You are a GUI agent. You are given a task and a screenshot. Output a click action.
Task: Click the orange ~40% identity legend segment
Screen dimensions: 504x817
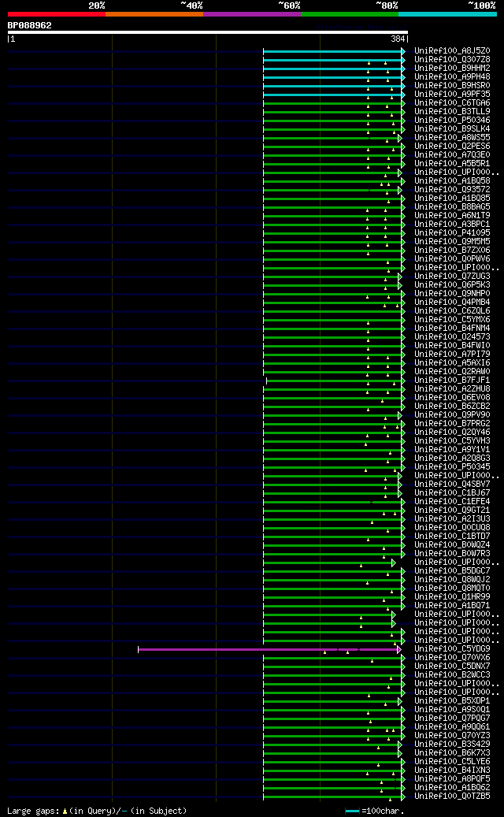click(154, 14)
